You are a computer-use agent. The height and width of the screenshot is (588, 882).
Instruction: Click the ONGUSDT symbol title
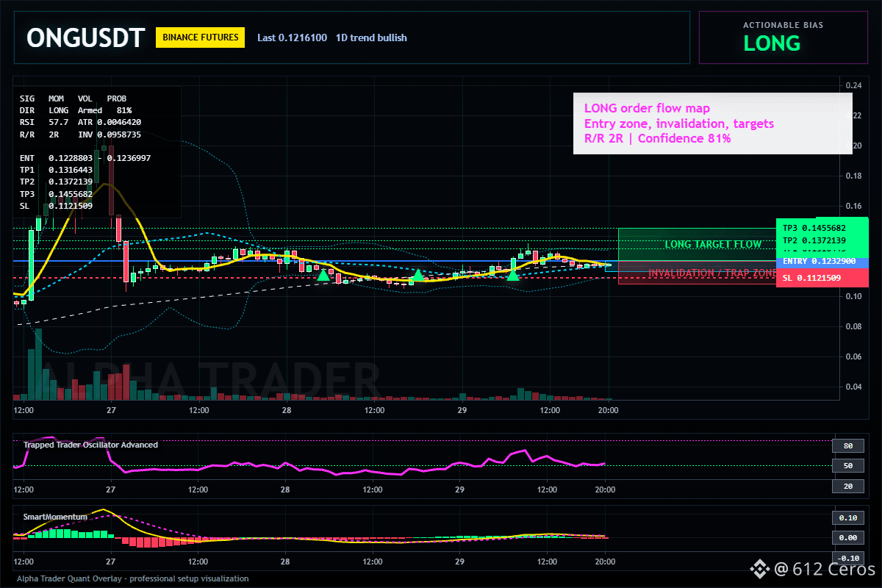(85, 38)
